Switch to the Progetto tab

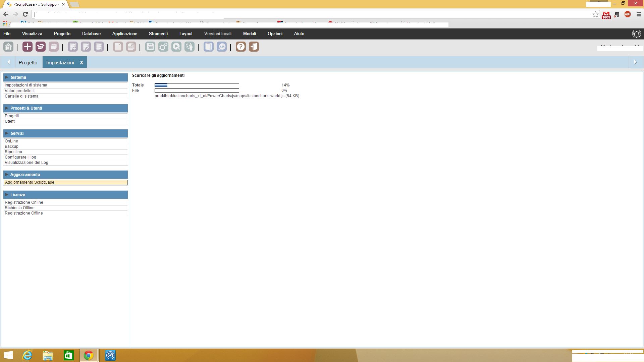point(28,62)
